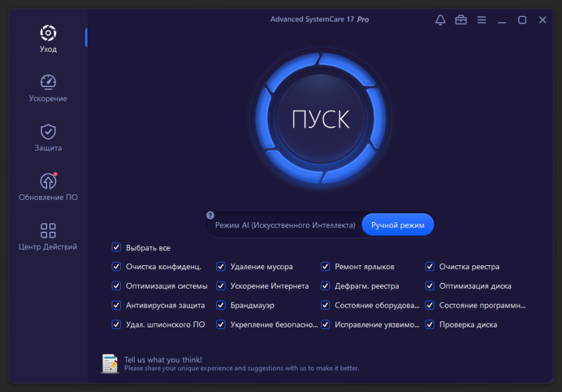Click the feedback notepad icon
Image resolution: width=562 pixels, height=392 pixels.
(110, 364)
